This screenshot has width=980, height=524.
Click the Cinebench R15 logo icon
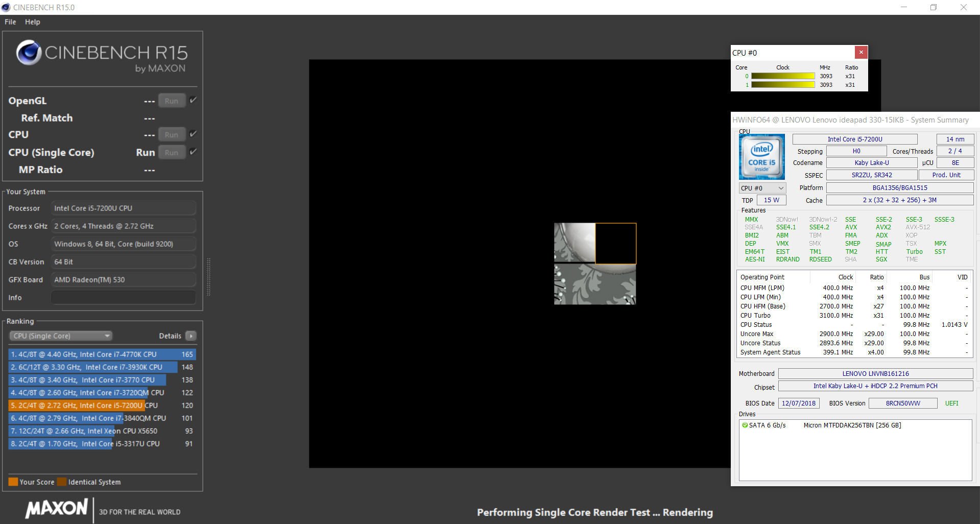click(x=29, y=52)
